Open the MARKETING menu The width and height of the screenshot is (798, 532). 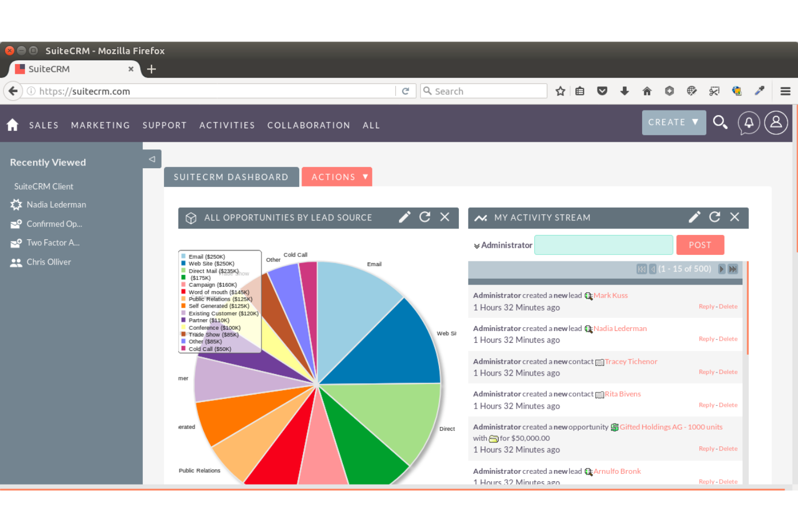click(100, 125)
